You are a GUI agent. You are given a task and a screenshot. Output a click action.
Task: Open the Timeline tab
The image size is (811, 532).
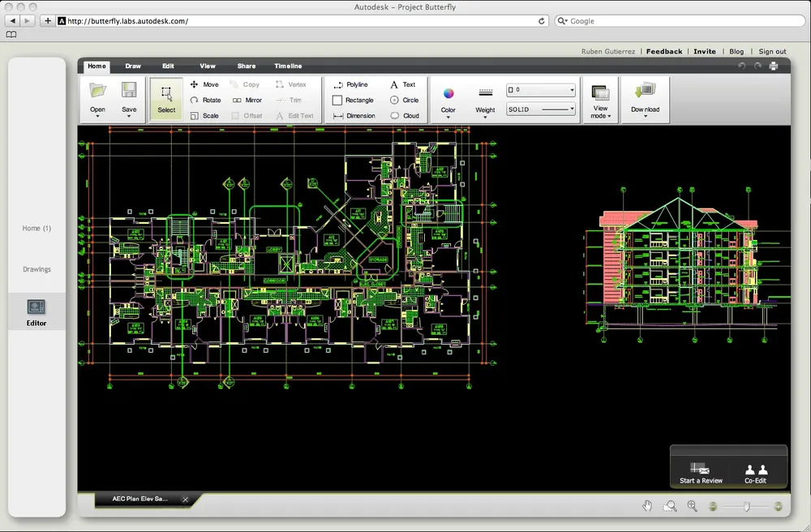coord(288,66)
